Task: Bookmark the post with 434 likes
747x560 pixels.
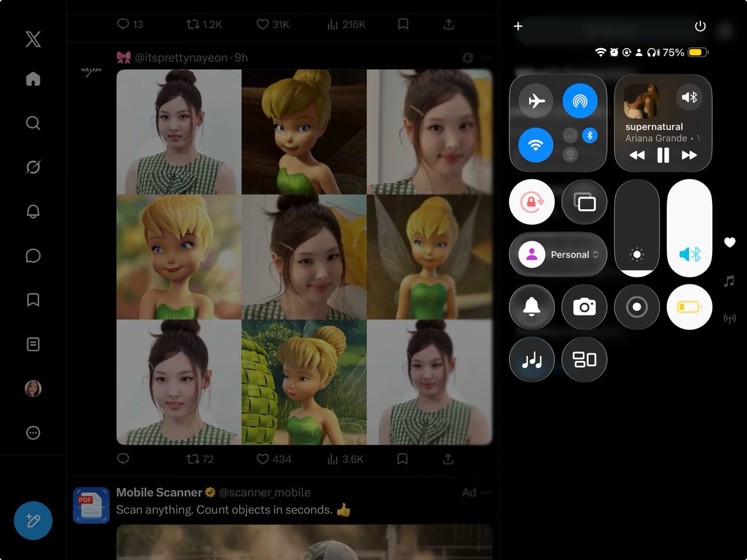Action: coord(403,459)
